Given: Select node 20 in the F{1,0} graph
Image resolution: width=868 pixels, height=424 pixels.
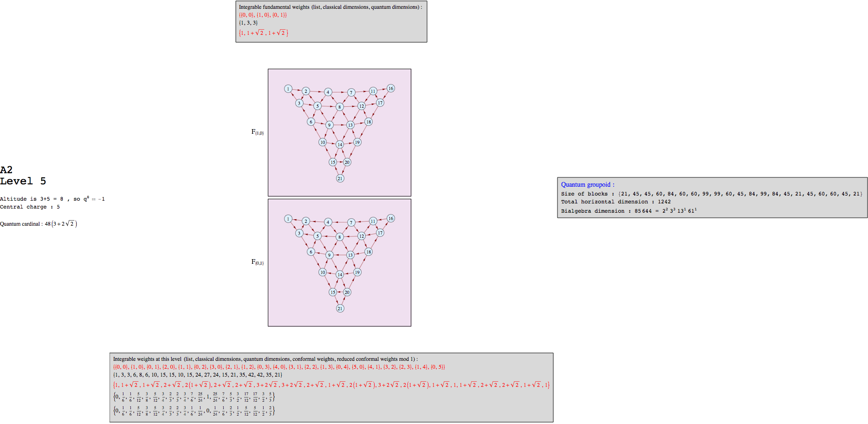Looking at the screenshot, I should pos(347,162).
